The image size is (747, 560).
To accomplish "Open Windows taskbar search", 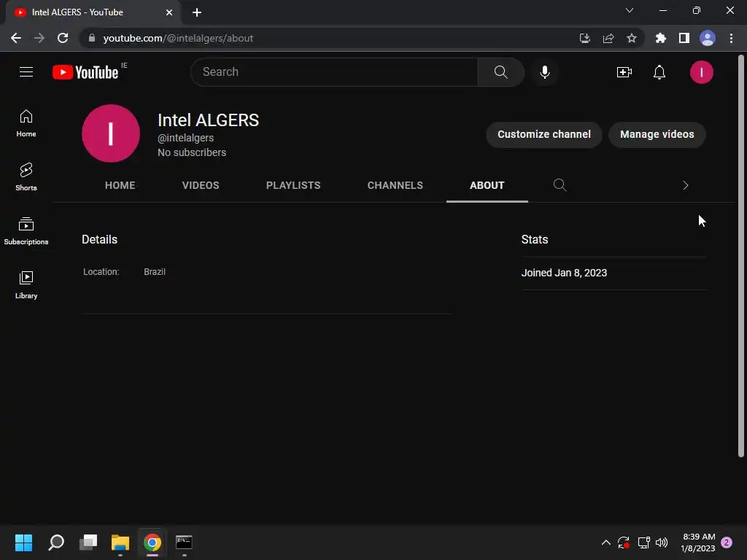I will tap(56, 542).
